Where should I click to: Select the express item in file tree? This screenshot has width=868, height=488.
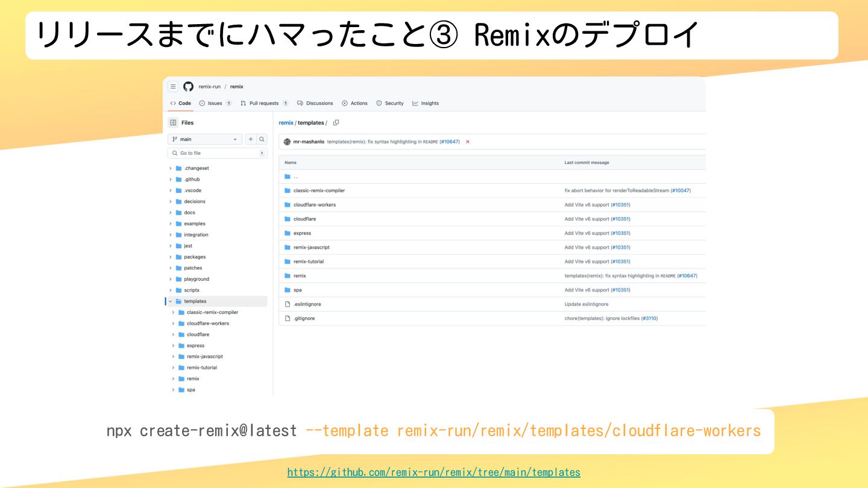pos(195,346)
